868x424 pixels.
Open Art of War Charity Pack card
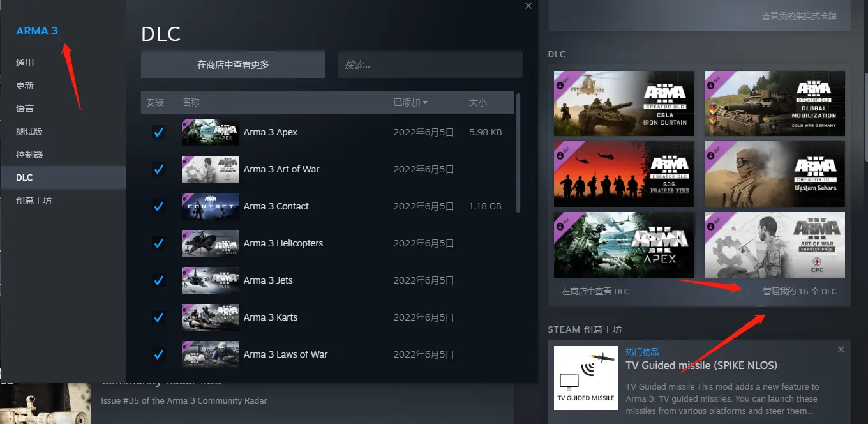[x=775, y=245]
